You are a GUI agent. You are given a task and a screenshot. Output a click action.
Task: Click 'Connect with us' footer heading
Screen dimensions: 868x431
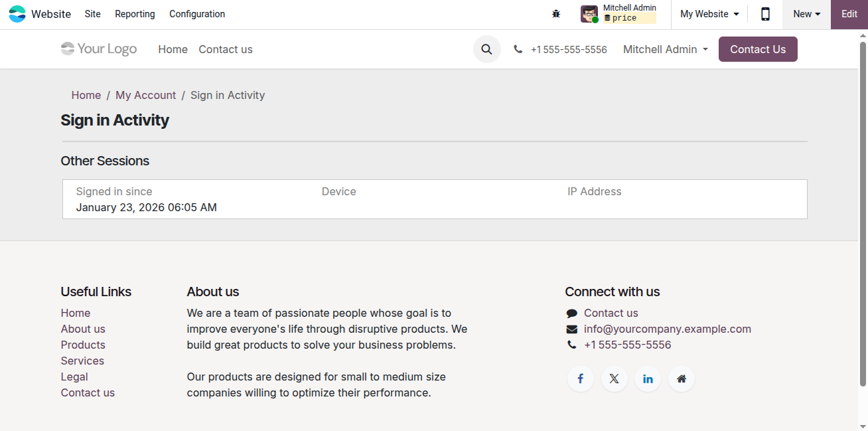point(613,292)
